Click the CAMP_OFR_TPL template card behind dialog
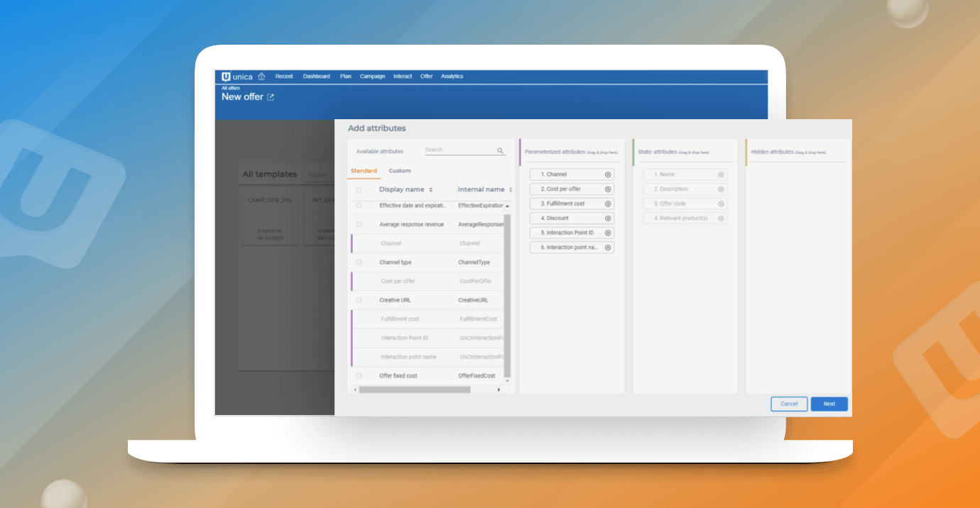This screenshot has width=980, height=508. tap(270, 217)
